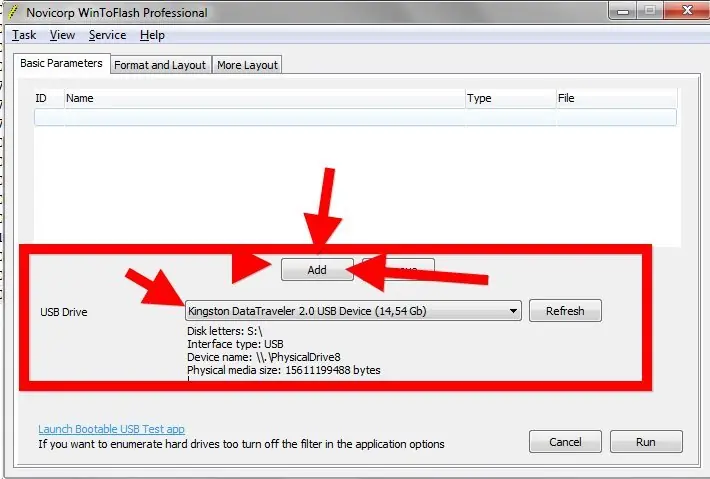Click the 'Device name: \\.\PhysicalDrive8' text
710x479 pixels.
click(264, 357)
